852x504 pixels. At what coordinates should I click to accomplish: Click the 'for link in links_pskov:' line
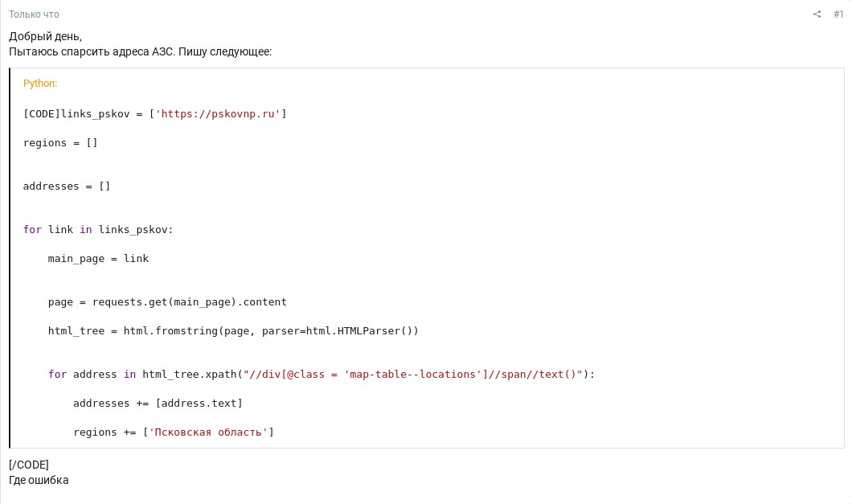pos(98,230)
